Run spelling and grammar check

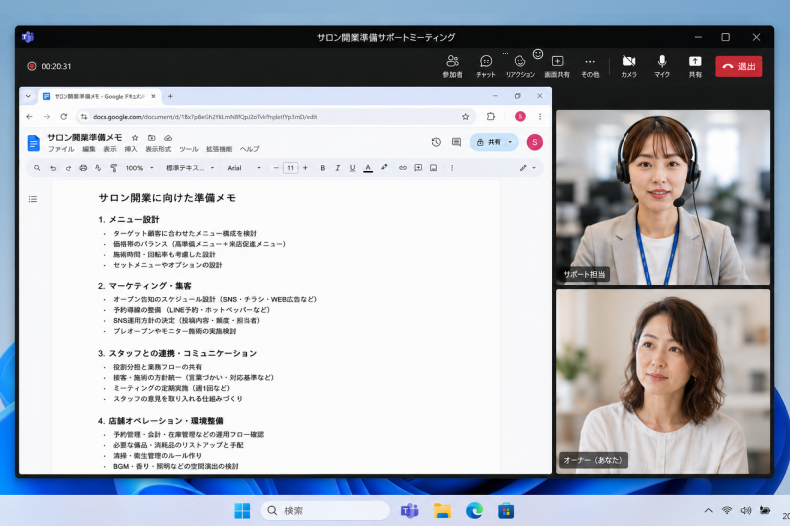coord(98,168)
